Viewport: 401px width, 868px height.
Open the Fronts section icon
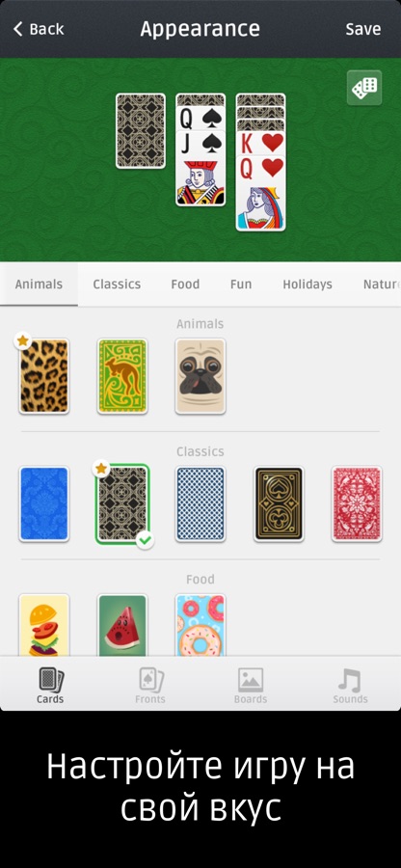pyautogui.click(x=150, y=679)
